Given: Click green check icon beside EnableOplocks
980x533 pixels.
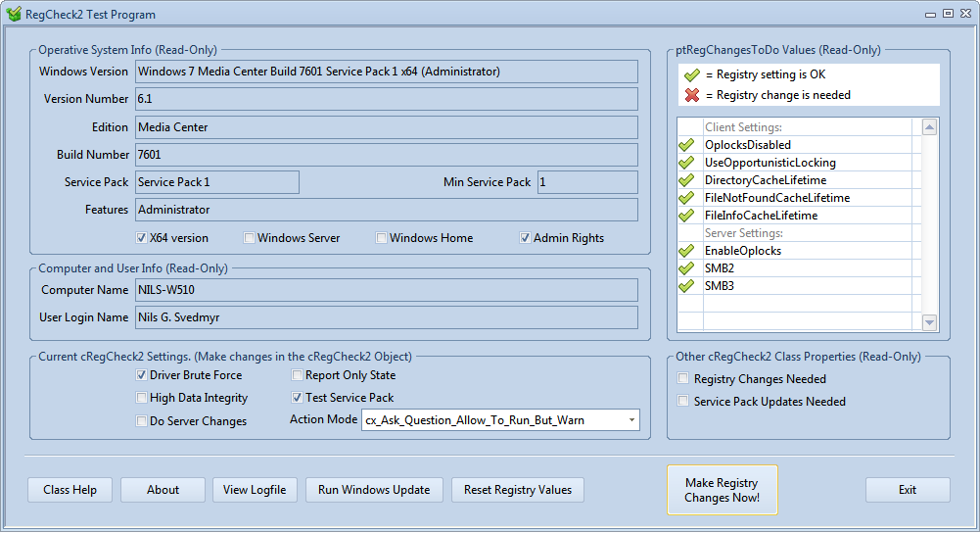Looking at the screenshot, I should 687,250.
